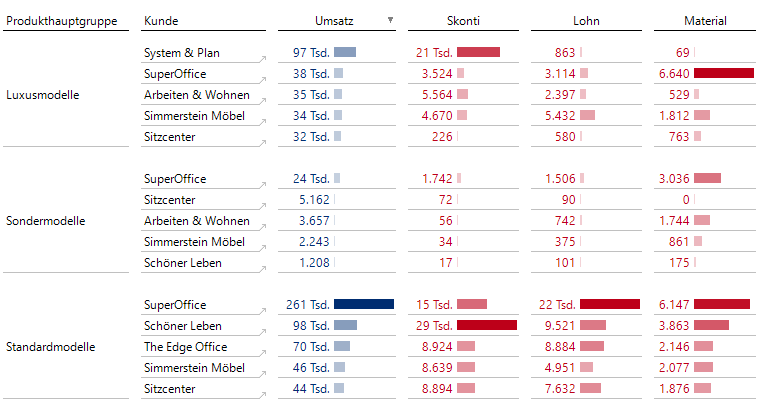Click the dark blue 261 Tsd. Umsatz bar
The width and height of the screenshot is (761, 400).
coord(364,304)
